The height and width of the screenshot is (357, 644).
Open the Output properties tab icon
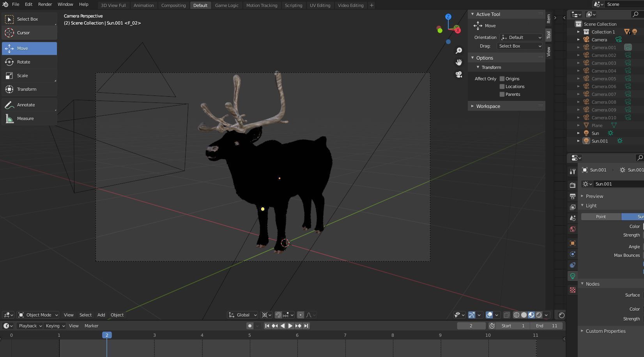pos(573,196)
